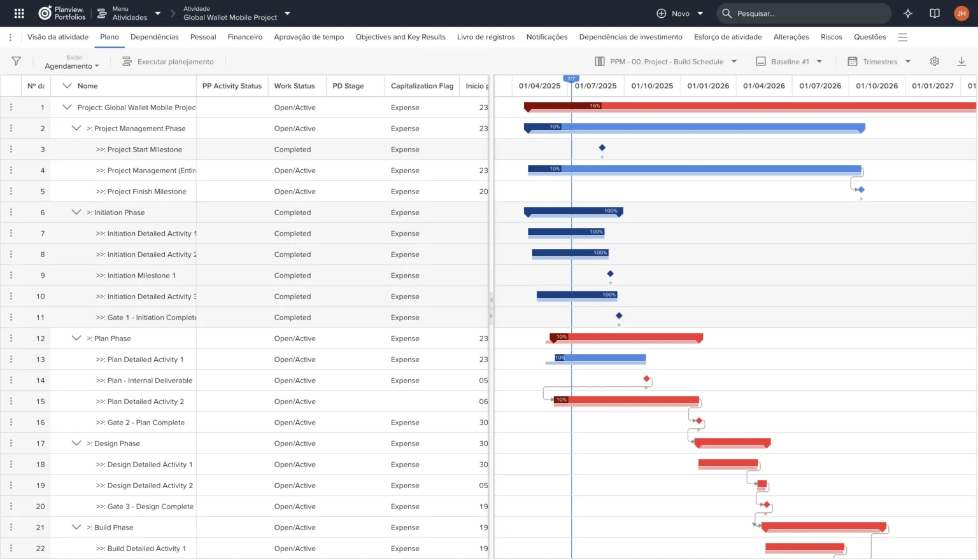Open the PPM Build Schedule column set dropdown
This screenshot has width=978, height=560.
click(x=666, y=61)
